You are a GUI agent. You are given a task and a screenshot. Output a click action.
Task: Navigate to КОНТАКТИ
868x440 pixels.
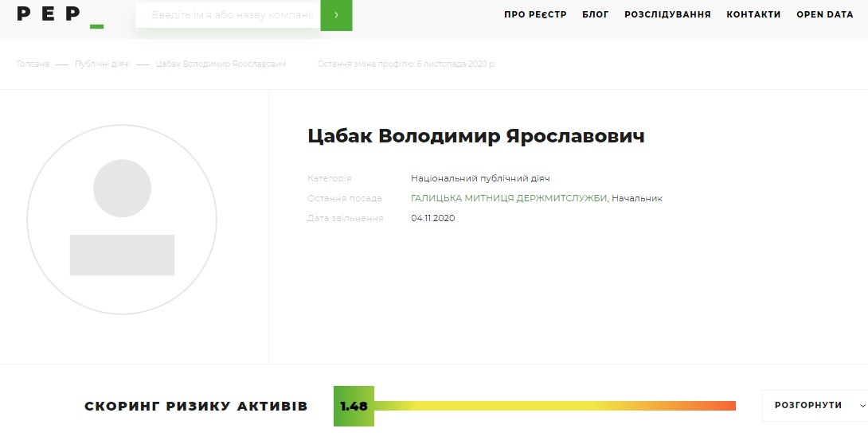(753, 15)
